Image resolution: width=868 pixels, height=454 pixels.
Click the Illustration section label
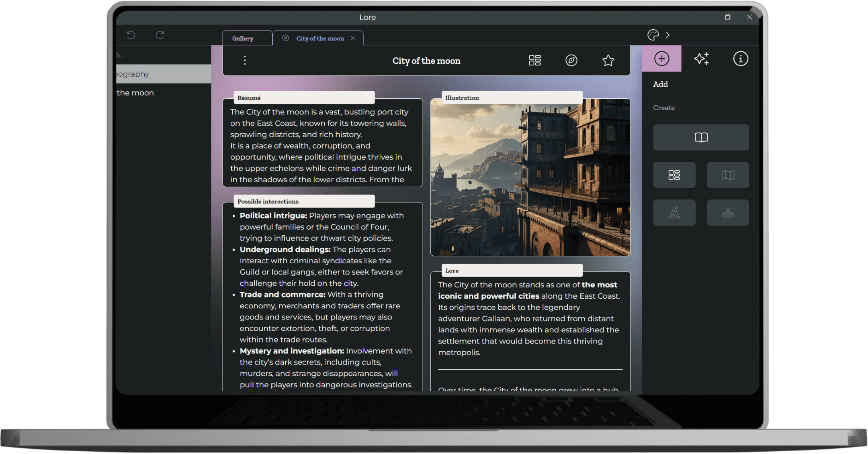[x=512, y=98]
